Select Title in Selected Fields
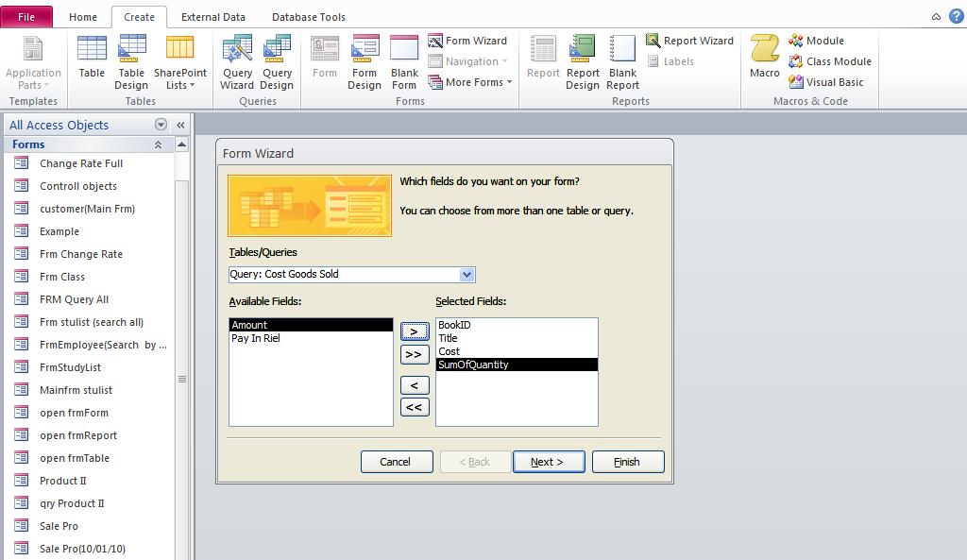The image size is (967, 560). (517, 338)
